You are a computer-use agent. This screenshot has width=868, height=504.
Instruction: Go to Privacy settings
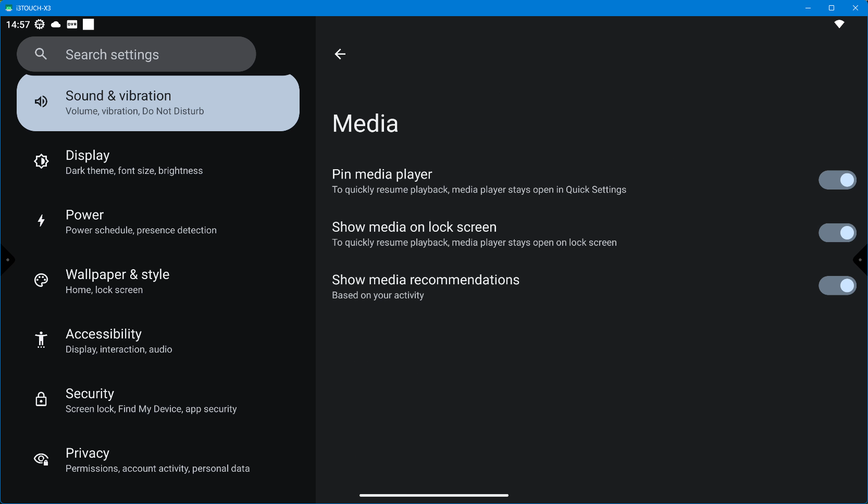(x=157, y=459)
